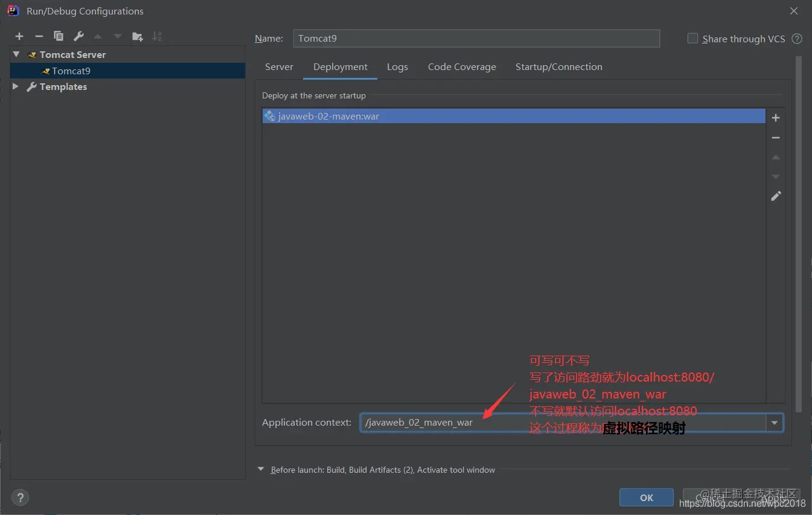This screenshot has height=515, width=812.
Task: Edit the selected deployment artifact
Action: point(776,196)
